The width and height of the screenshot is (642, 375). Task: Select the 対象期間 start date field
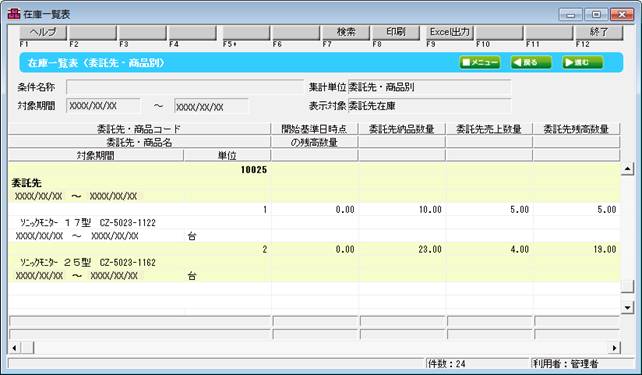(103, 106)
